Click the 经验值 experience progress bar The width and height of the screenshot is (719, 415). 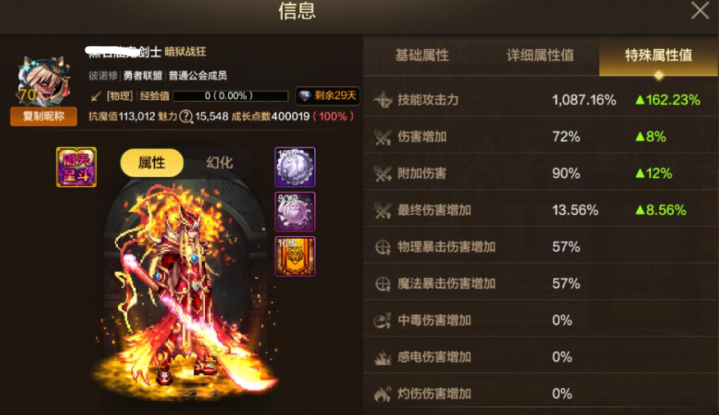coord(231,96)
